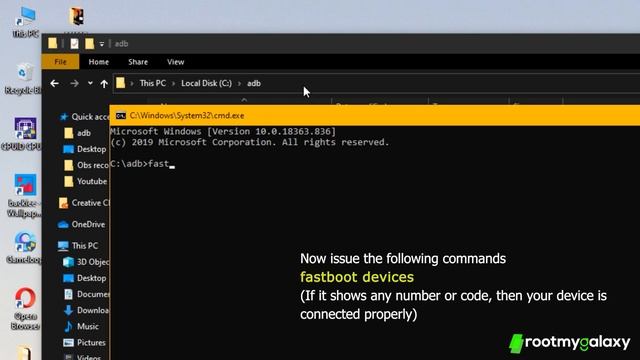Select This PC in navigation pane
640x360 pixels.
click(78, 246)
